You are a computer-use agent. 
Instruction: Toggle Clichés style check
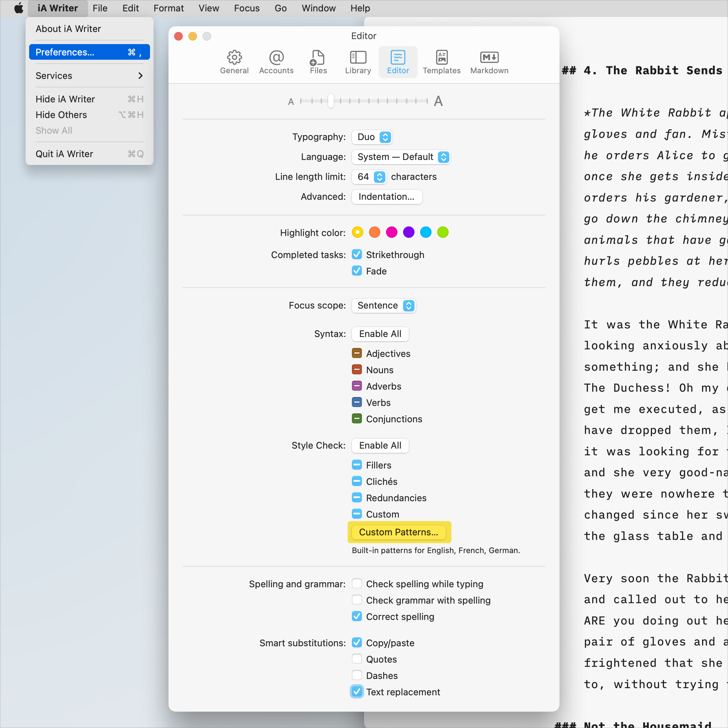tap(357, 481)
